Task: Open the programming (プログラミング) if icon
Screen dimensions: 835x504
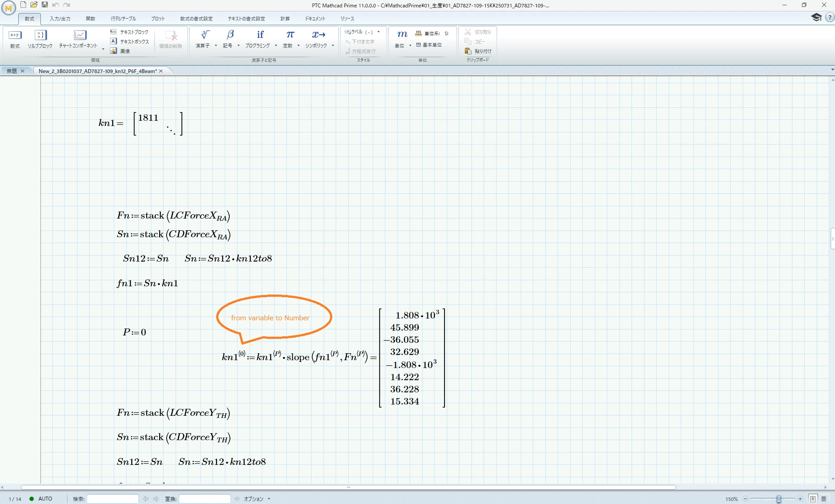Action: (x=260, y=35)
